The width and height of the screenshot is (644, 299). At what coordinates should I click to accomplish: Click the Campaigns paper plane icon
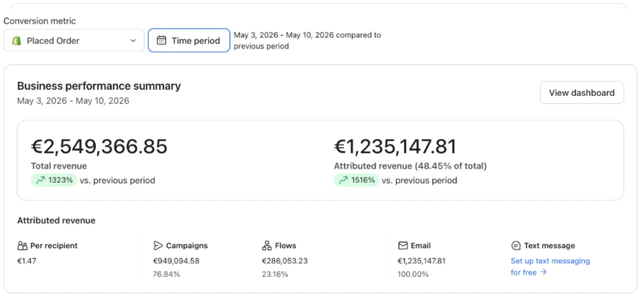pyautogui.click(x=158, y=246)
